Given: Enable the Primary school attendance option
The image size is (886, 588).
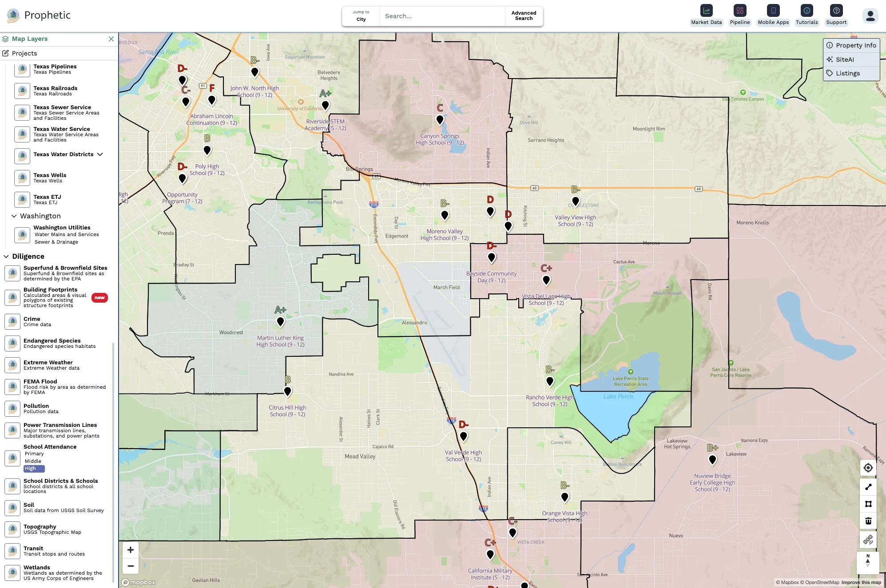Looking at the screenshot, I should tap(34, 454).
